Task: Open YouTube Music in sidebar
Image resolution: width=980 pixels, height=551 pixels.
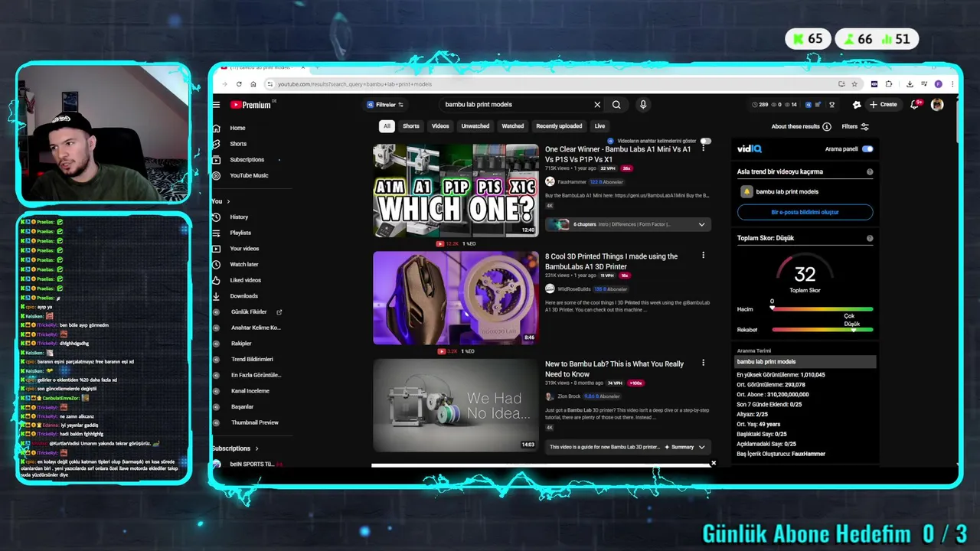Action: pyautogui.click(x=249, y=175)
